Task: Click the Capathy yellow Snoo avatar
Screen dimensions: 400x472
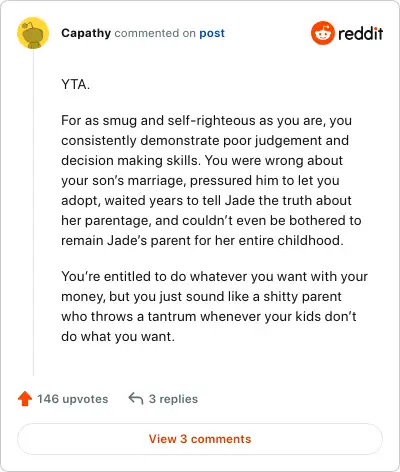Action: 33,33
